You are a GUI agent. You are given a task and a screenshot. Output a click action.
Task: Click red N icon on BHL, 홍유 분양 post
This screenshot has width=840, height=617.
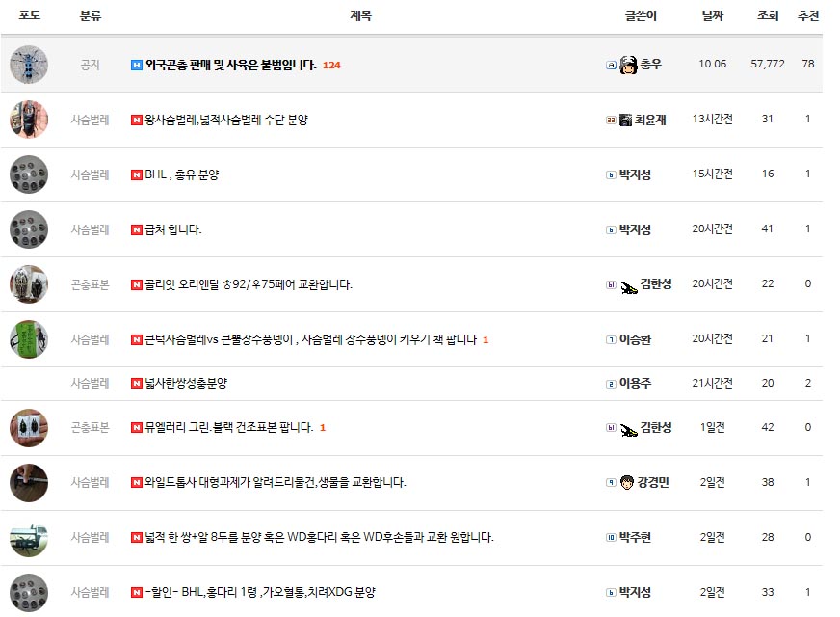(x=136, y=174)
